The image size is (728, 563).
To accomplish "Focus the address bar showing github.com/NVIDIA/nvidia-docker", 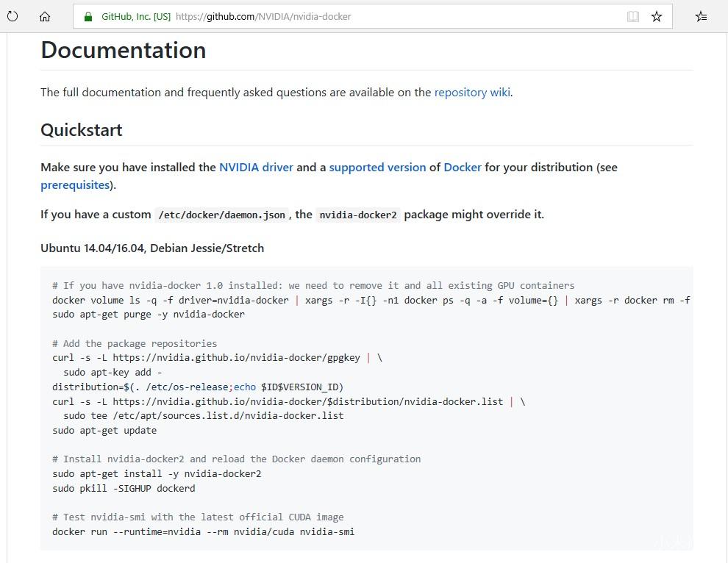I will pos(372,16).
